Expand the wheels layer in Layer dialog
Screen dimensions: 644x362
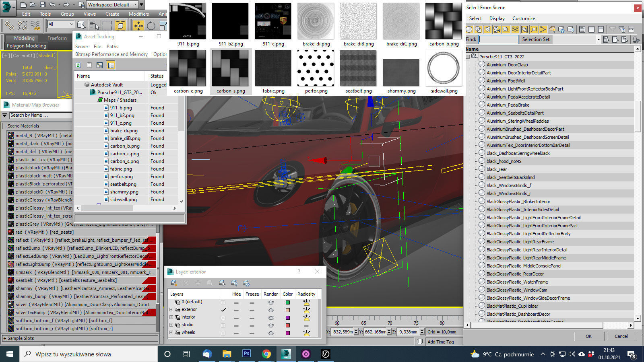171,333
